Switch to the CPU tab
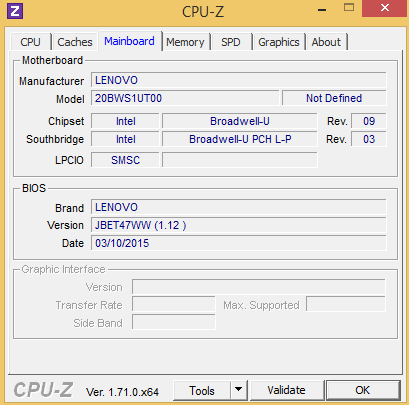The height and width of the screenshot is (405, 409). point(30,42)
